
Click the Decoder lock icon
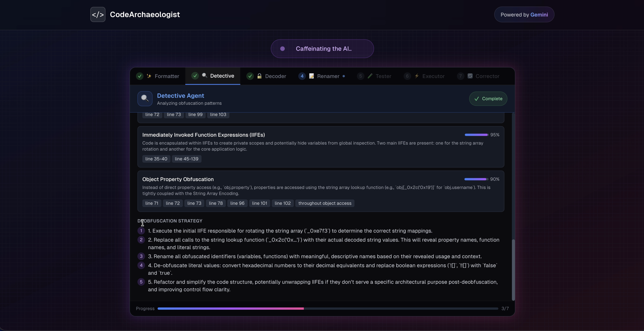click(259, 76)
